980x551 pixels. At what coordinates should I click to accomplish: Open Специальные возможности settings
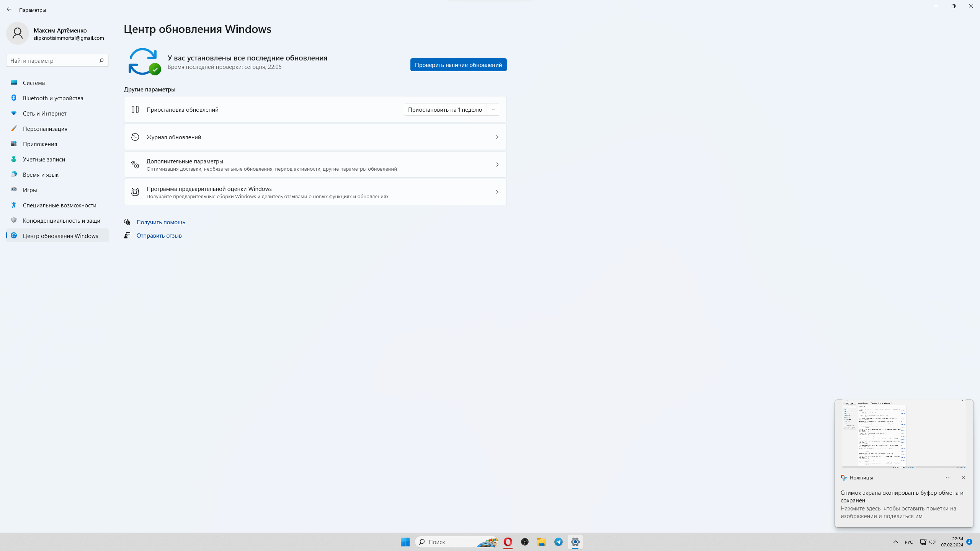(x=57, y=205)
